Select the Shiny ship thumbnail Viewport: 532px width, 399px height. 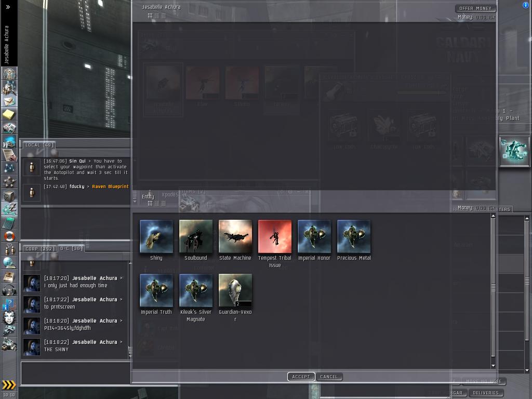click(156, 236)
